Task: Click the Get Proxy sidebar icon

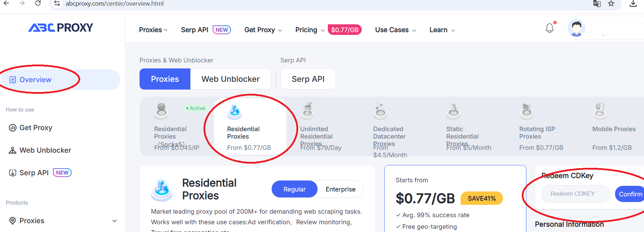Action: 13,128
